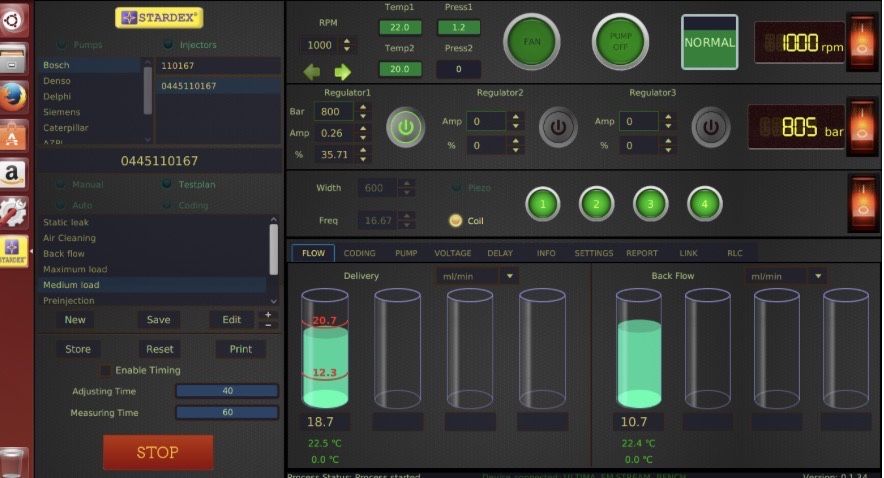Click the plus button next to Edit

tap(268, 315)
